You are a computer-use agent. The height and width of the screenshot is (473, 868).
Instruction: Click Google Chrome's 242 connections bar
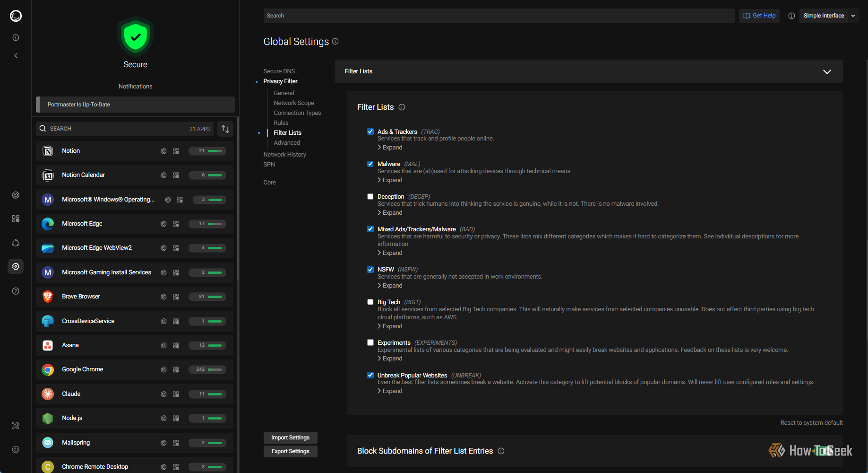coord(207,369)
